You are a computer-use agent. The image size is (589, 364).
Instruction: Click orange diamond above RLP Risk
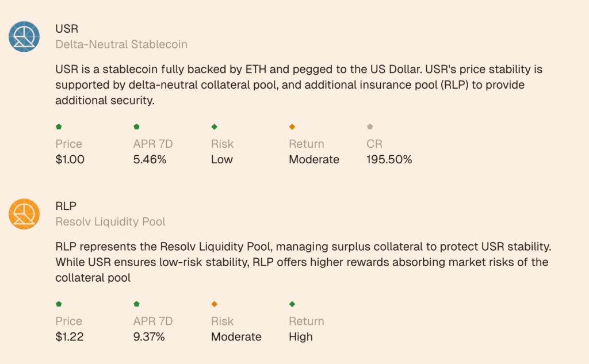(x=215, y=304)
